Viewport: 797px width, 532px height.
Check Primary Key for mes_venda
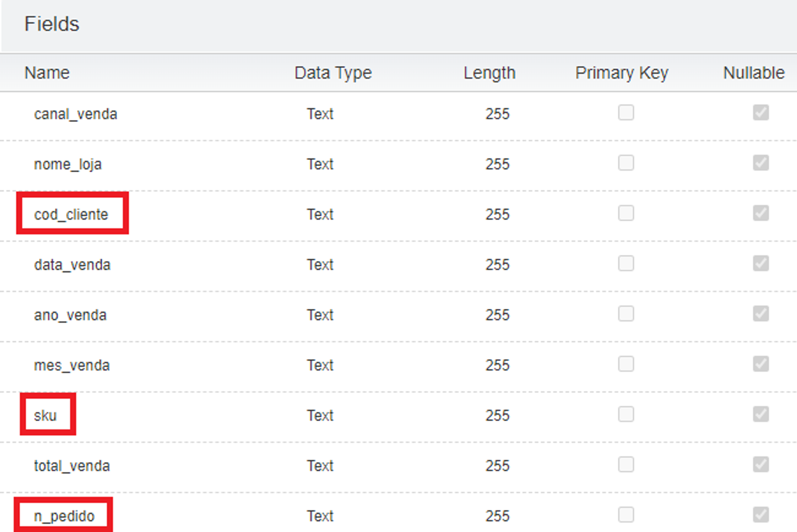pyautogui.click(x=626, y=364)
